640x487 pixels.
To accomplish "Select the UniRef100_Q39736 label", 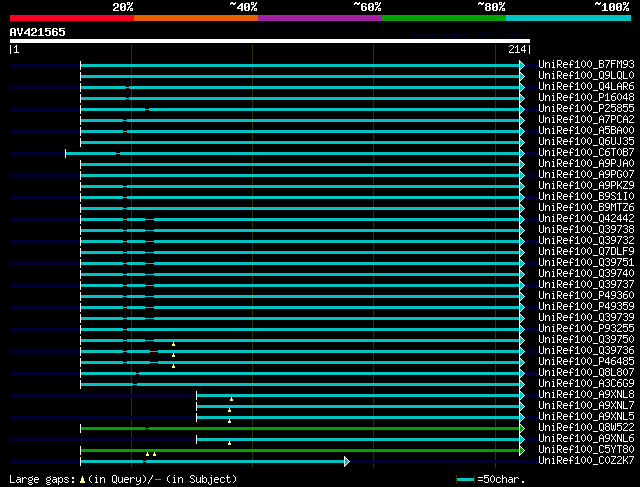I will point(586,351).
